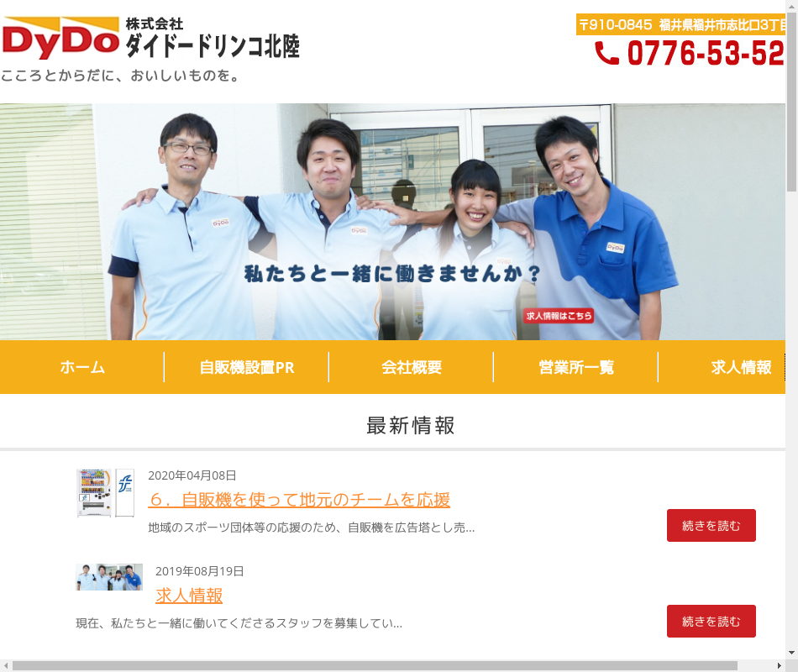Open the vending machine article thumbnail

point(105,493)
